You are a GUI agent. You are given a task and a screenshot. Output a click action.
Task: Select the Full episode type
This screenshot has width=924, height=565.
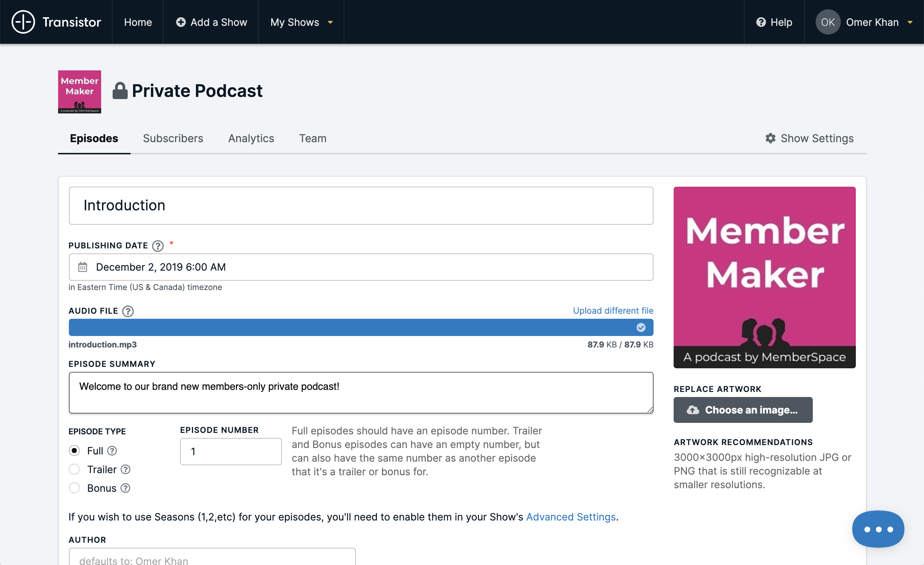tap(74, 450)
